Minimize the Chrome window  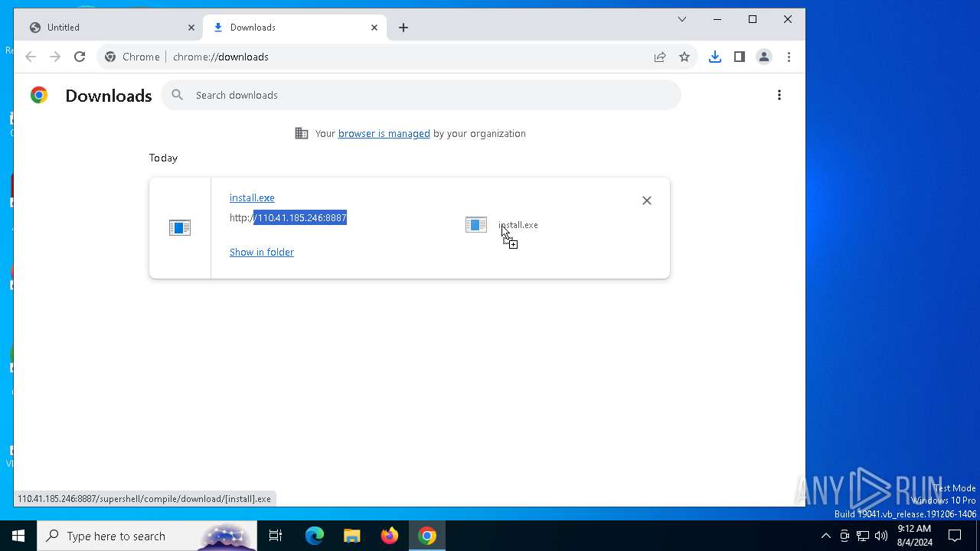click(x=717, y=19)
